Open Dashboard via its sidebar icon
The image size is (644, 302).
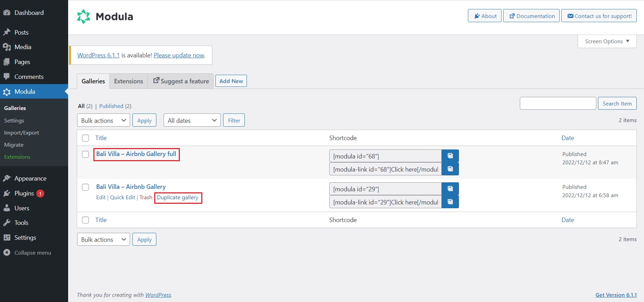[x=7, y=13]
